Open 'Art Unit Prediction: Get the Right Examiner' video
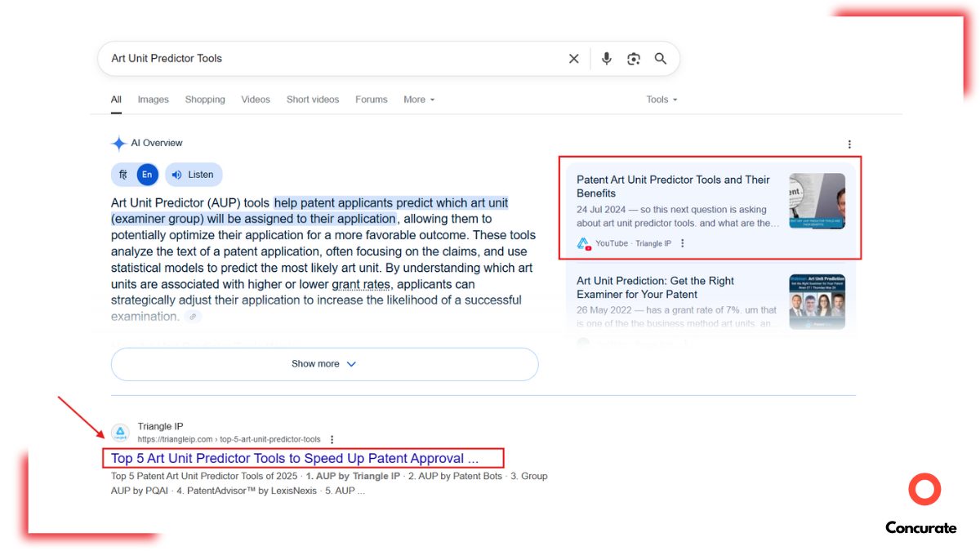Screen dimensions: 980x551 click(655, 287)
